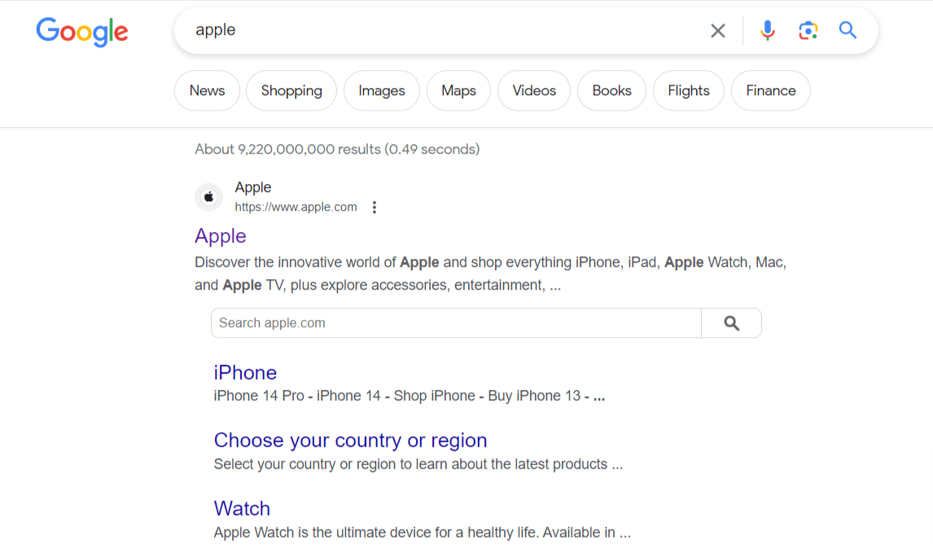
Task: Start voice search with the microphone icon
Action: pos(767,31)
